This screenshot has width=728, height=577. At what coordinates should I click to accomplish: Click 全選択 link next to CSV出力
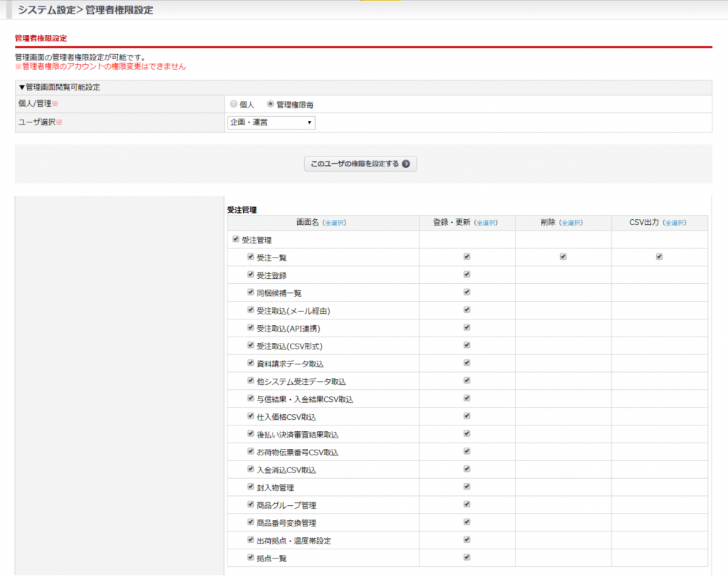pyautogui.click(x=674, y=223)
